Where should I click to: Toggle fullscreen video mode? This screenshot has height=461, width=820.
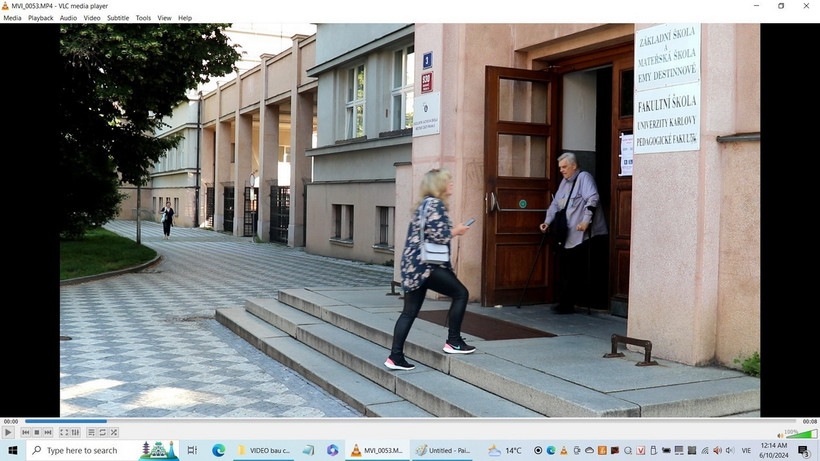click(x=64, y=432)
